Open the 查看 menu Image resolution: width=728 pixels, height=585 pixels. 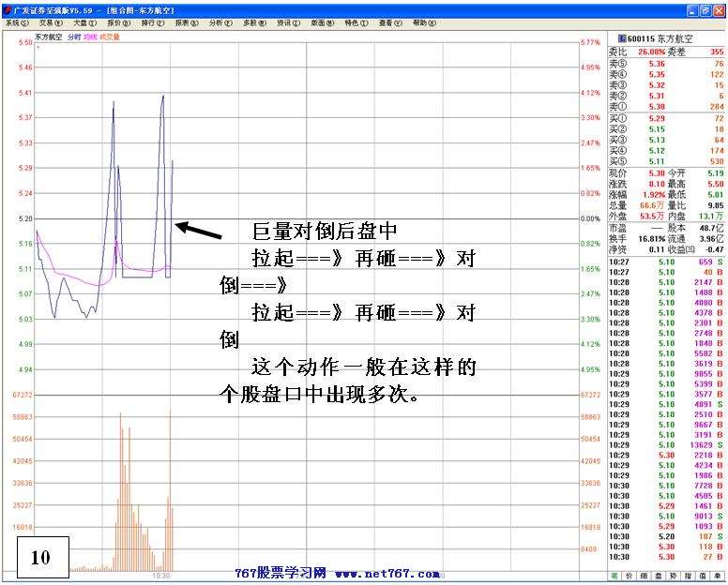click(x=390, y=22)
